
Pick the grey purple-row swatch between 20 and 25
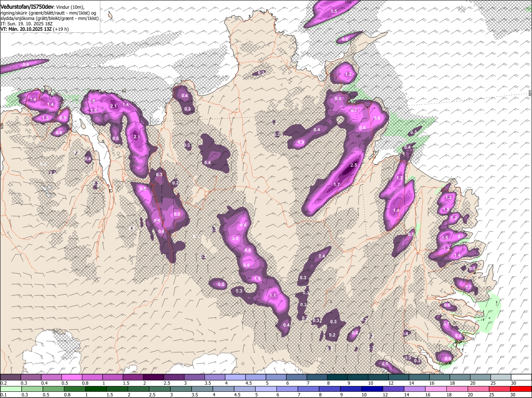click(x=480, y=377)
